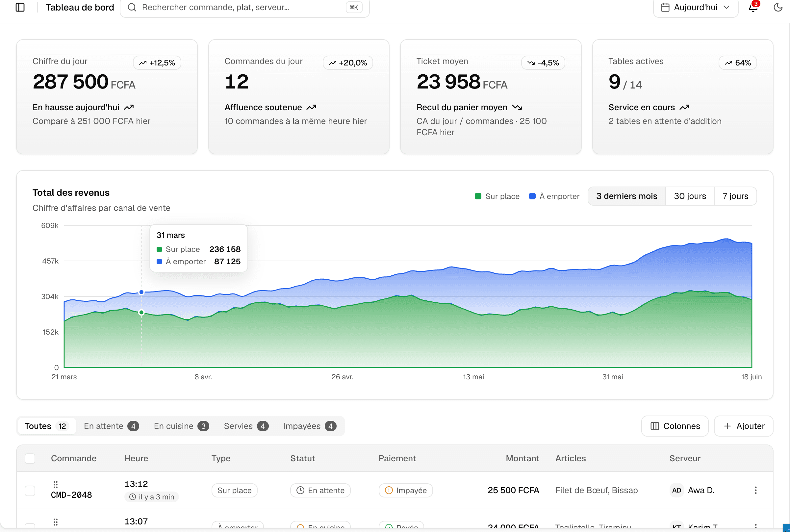Image resolution: width=790 pixels, height=532 pixels.
Task: Switch to dark mode moon icon
Action: (778, 7)
